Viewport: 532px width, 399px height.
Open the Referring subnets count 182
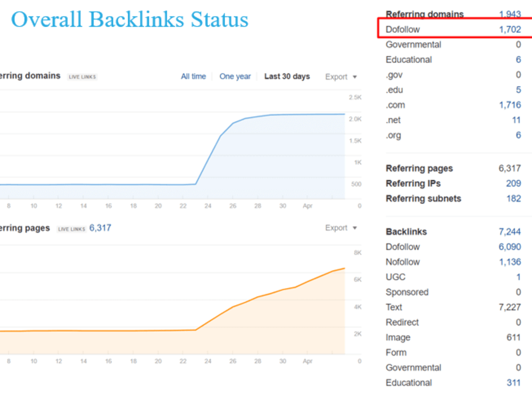[514, 198]
